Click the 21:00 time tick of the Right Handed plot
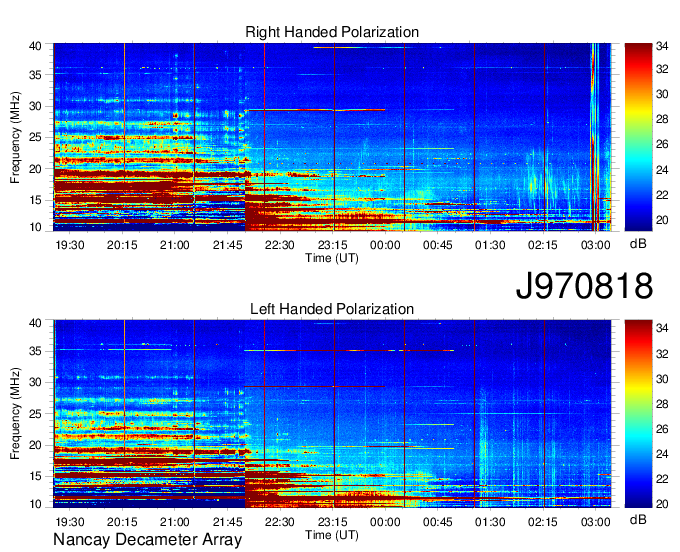This screenshot has height=552, width=680. tap(175, 245)
